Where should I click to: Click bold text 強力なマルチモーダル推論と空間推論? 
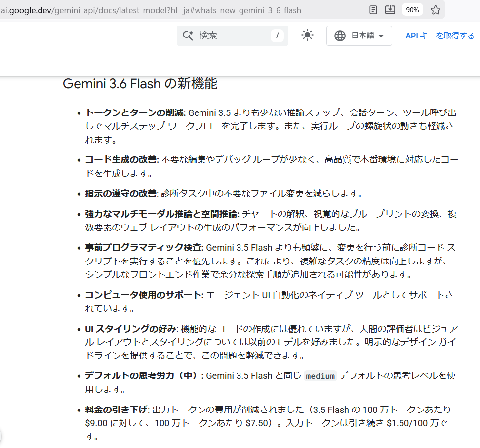click(x=162, y=214)
